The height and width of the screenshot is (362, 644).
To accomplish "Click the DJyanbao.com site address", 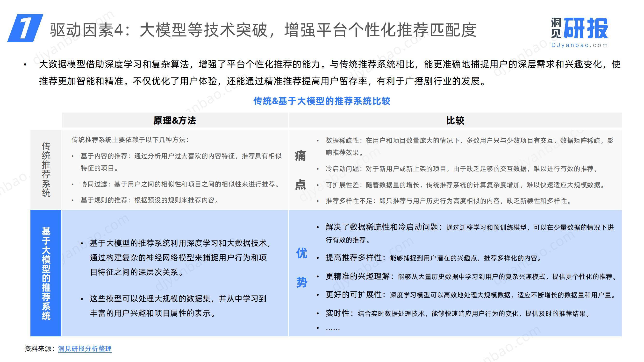I will (579, 45).
